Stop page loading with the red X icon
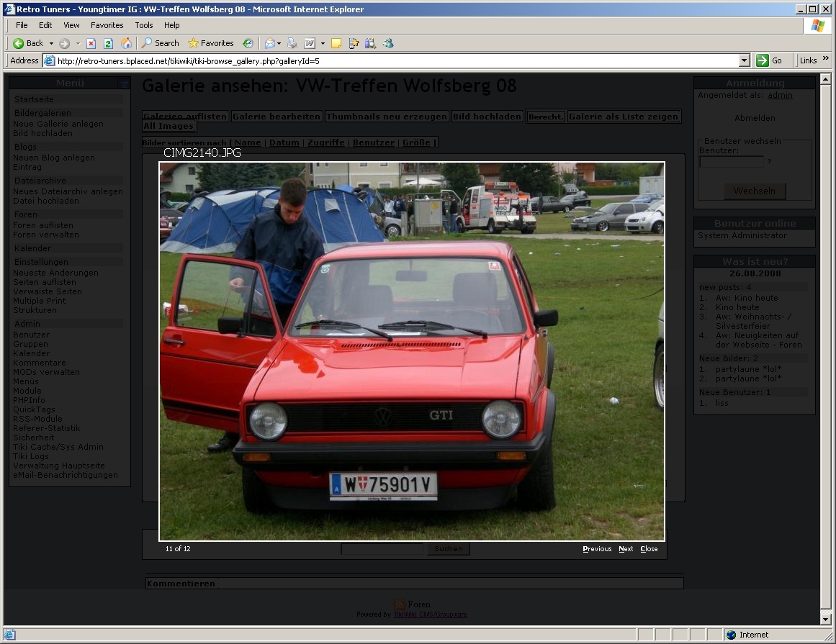The height and width of the screenshot is (644, 836). (91, 44)
